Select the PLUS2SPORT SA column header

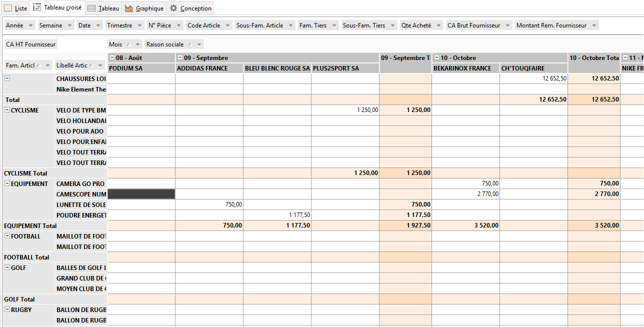tap(345, 68)
